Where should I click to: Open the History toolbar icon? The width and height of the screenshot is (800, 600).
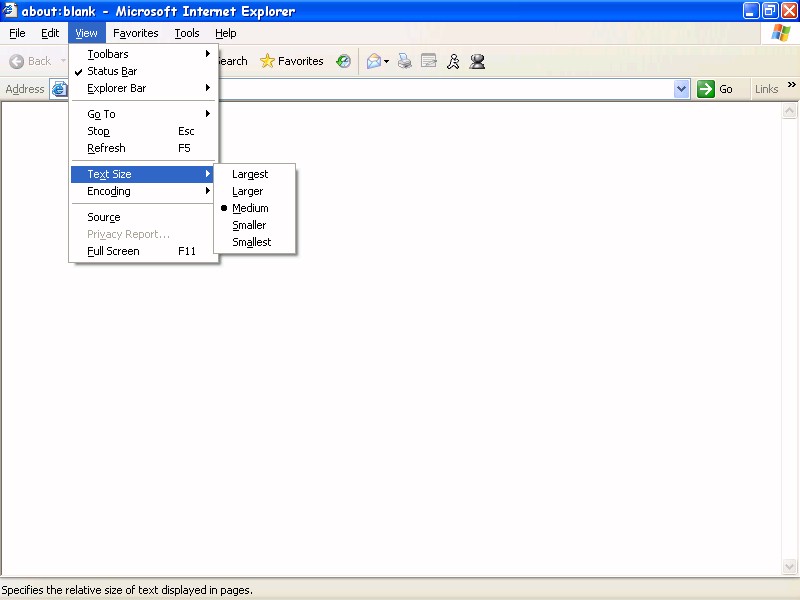[x=343, y=61]
